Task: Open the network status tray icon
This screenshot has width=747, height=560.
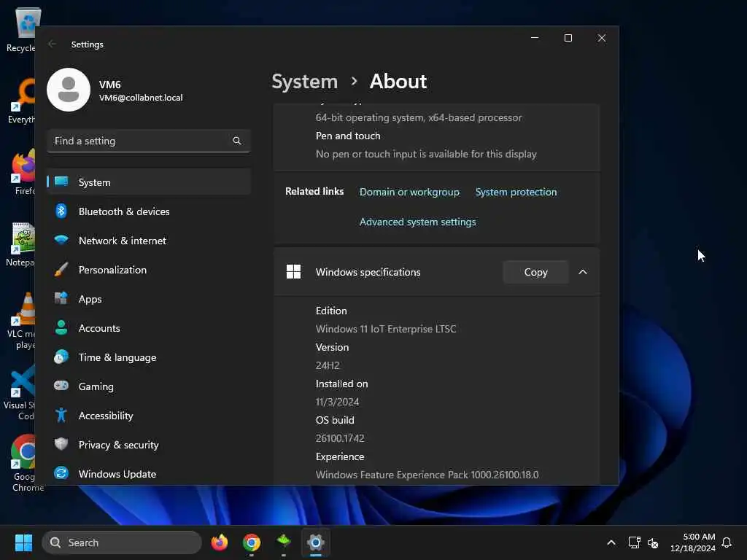Action: click(634, 542)
